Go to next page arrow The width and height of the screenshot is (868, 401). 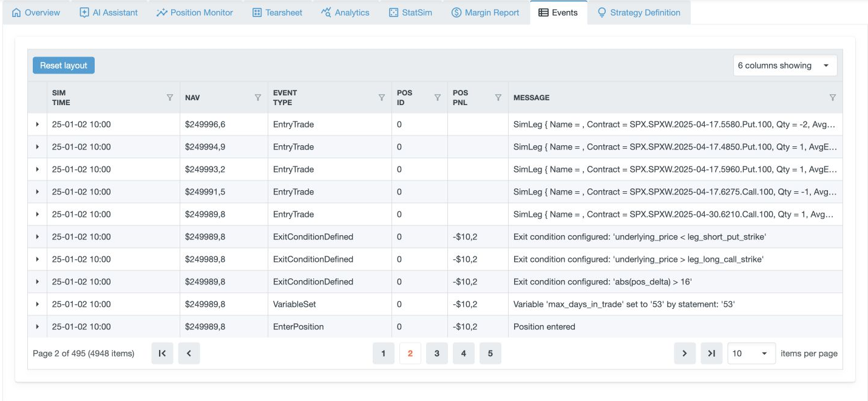click(685, 353)
